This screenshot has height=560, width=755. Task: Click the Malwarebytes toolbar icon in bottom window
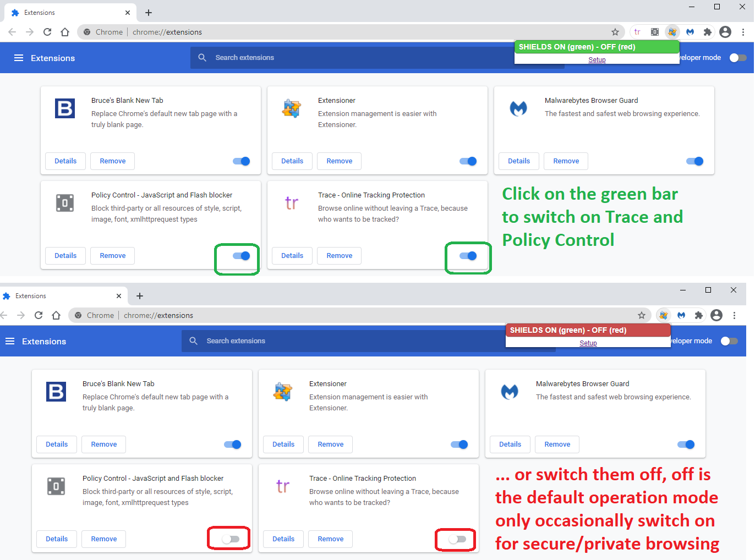pos(681,315)
